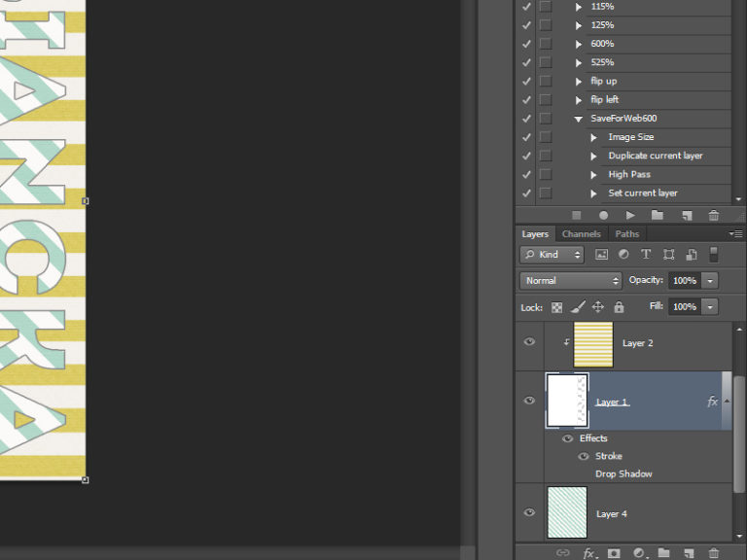This screenshot has width=747, height=560.
Task: Delete layer using Layers panel trash icon
Action: [x=713, y=553]
